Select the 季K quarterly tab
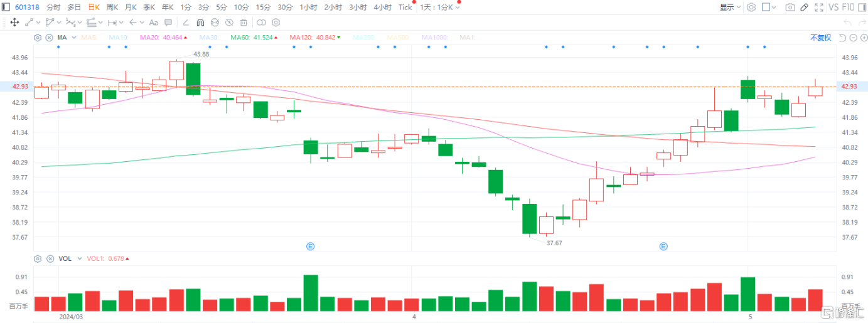The image size is (868, 323). click(149, 8)
